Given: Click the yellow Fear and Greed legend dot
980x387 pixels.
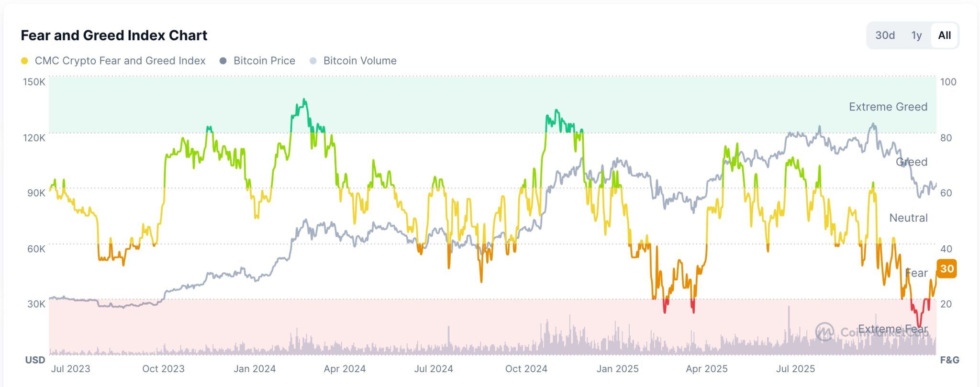Looking at the screenshot, I should coord(24,61).
